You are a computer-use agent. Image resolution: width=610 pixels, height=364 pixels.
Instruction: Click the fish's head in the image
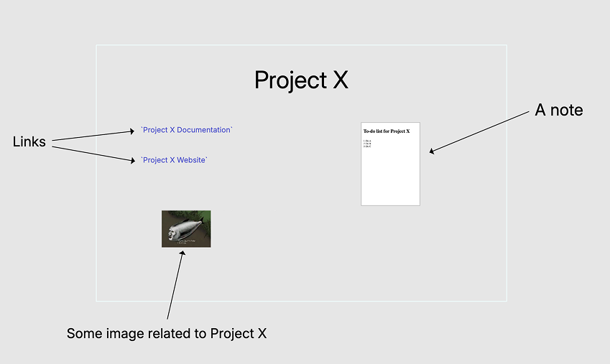coord(172,233)
